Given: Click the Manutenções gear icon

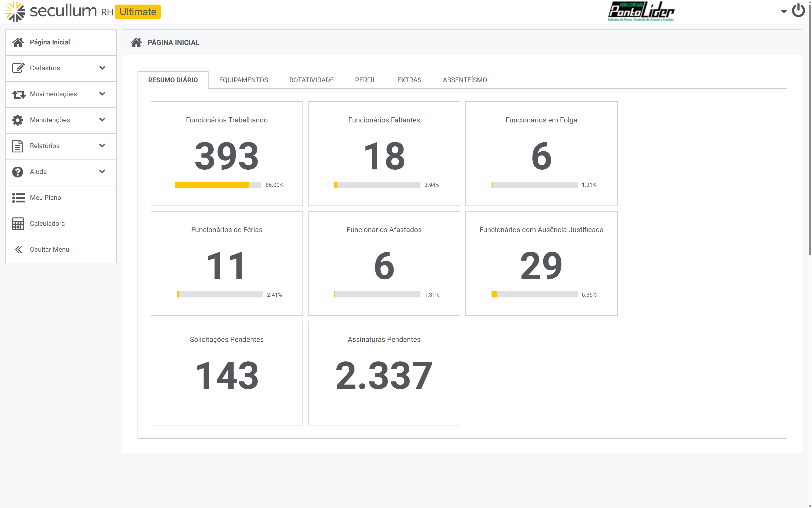Looking at the screenshot, I should pos(18,120).
